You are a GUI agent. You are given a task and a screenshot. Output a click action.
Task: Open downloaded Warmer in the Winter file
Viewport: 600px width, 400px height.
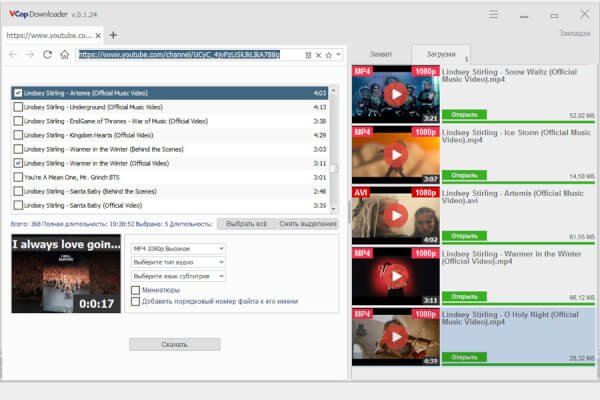464,297
